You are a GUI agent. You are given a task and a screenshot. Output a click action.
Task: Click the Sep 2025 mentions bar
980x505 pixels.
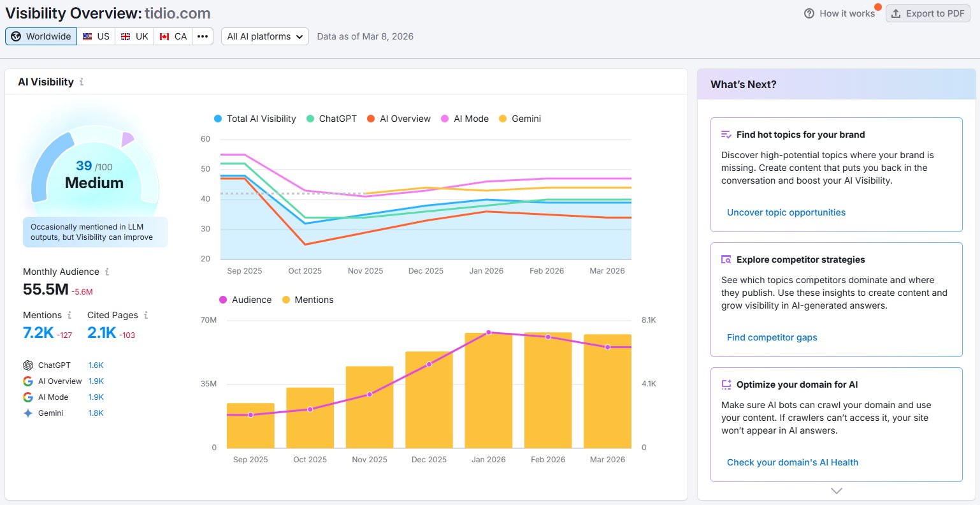tap(250, 426)
